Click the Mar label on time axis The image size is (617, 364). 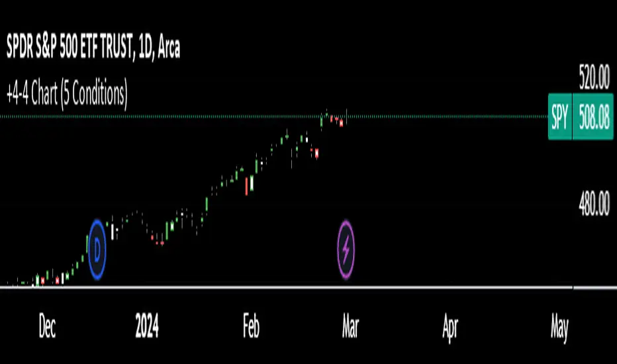point(350,326)
